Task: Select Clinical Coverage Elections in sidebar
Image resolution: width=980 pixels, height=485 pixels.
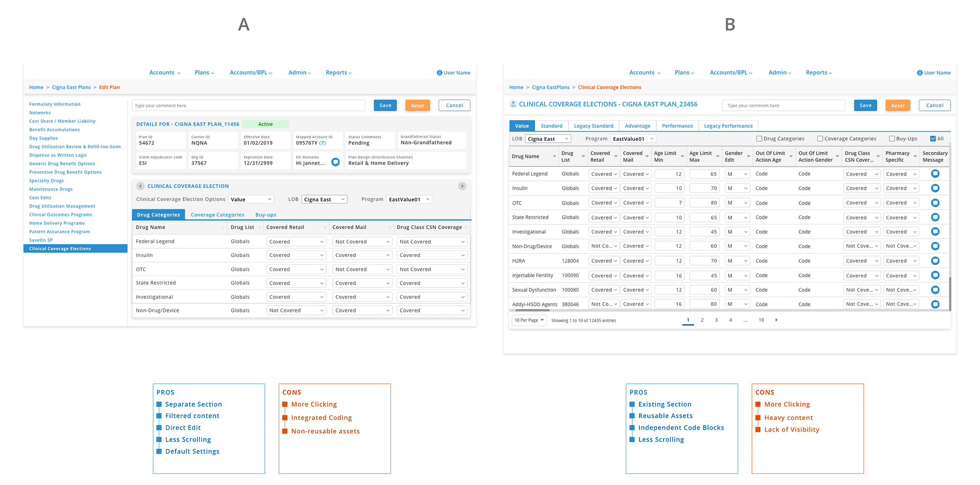Action: click(x=75, y=249)
